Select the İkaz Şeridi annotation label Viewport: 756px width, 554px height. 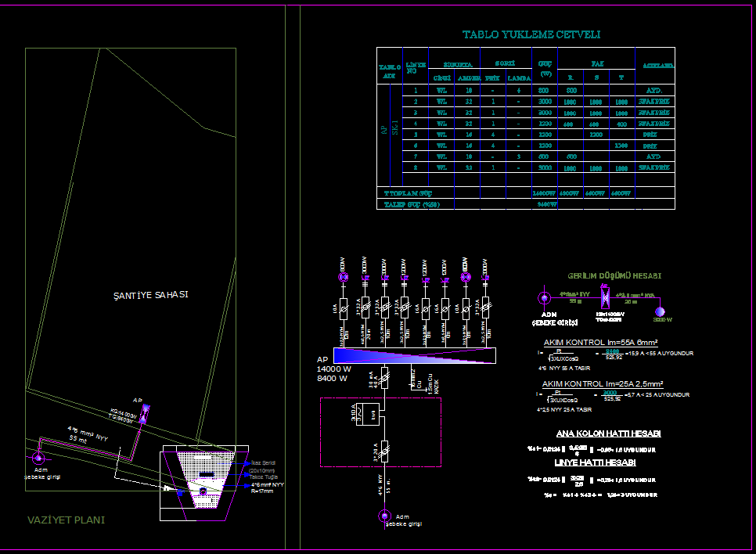tap(262, 463)
